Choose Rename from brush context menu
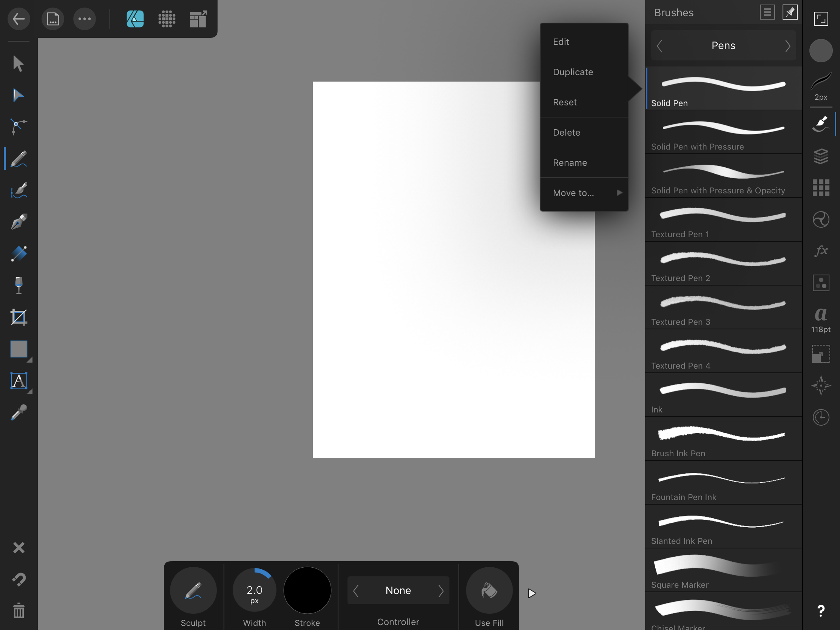This screenshot has height=630, width=840. pyautogui.click(x=584, y=162)
